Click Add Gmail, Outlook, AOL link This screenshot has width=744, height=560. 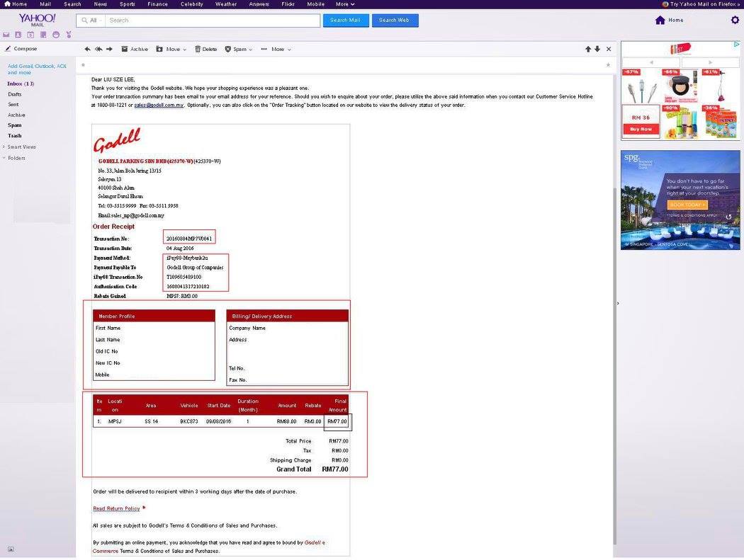click(37, 69)
